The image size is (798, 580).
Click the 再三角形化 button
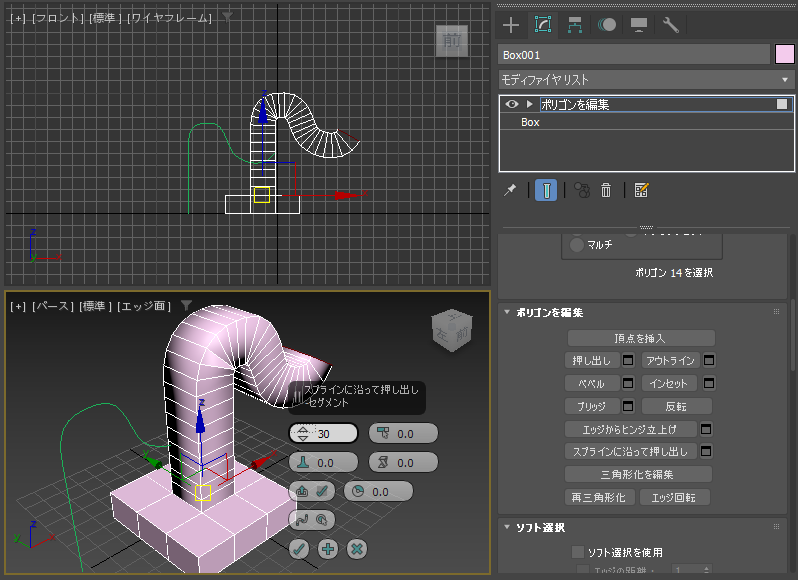tap(600, 497)
